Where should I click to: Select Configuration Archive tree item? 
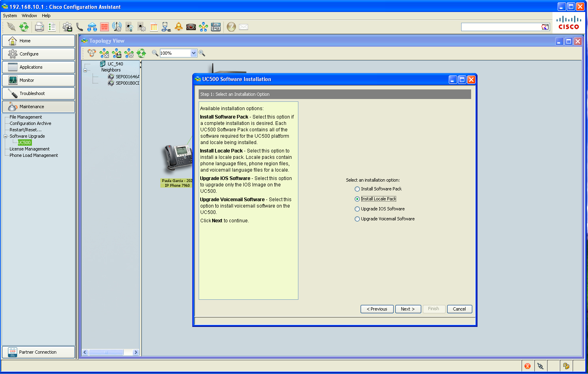pyautogui.click(x=30, y=123)
